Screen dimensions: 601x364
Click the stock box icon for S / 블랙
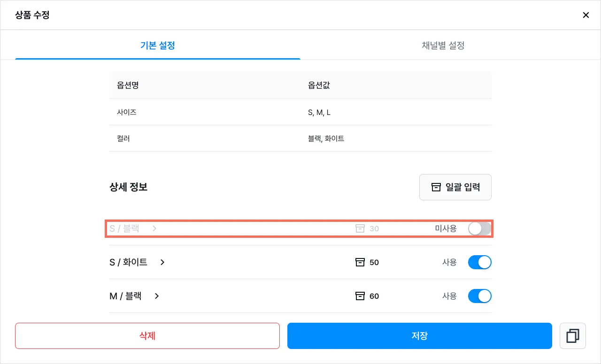coord(360,229)
